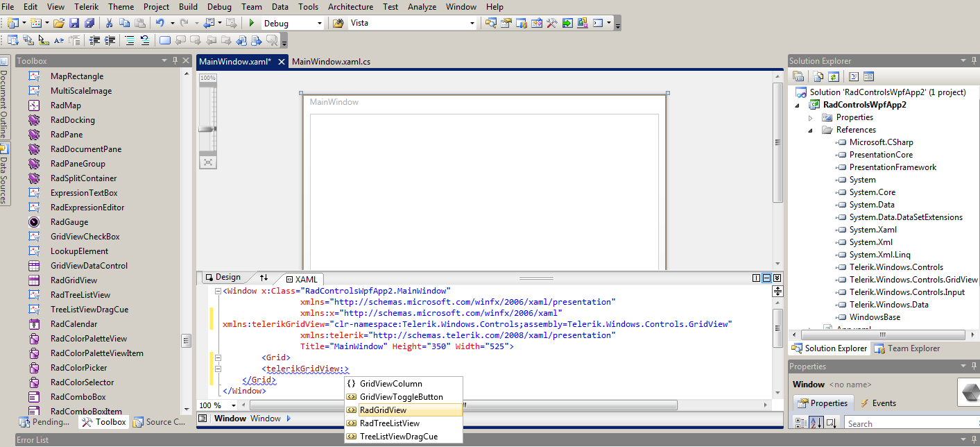Click the Cut scissors icon

point(109,23)
